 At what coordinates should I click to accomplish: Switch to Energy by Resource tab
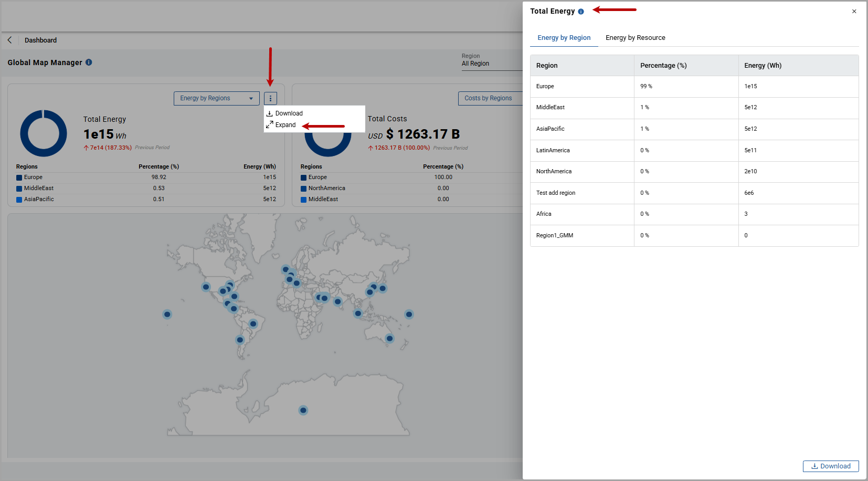point(636,38)
